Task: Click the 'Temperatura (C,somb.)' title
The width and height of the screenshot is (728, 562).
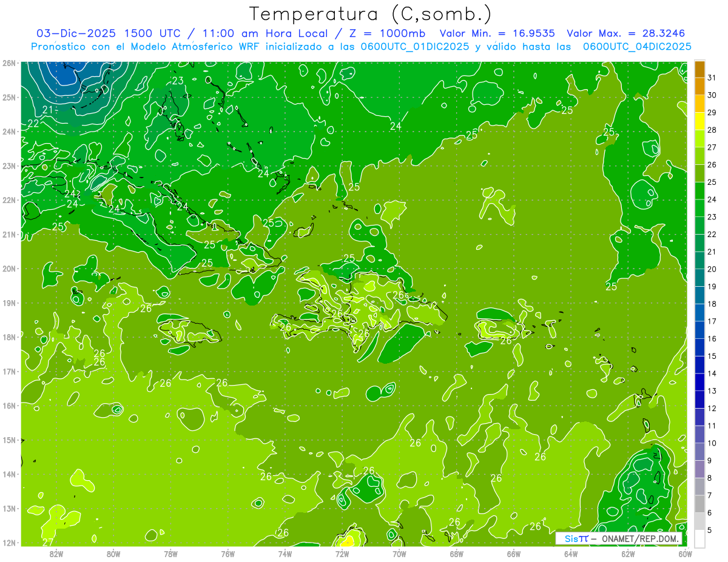Action: pos(371,14)
